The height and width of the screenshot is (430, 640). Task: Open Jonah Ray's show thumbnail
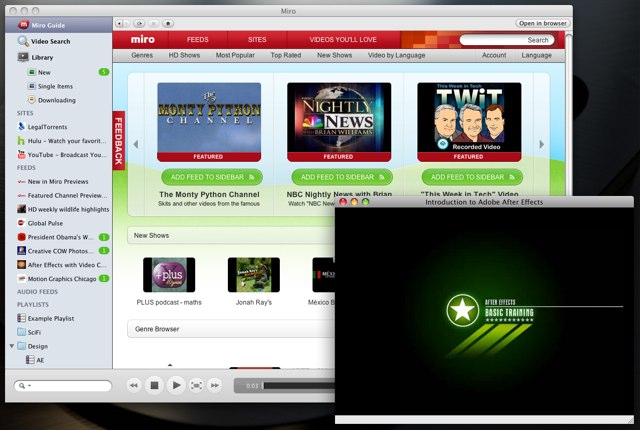(254, 275)
